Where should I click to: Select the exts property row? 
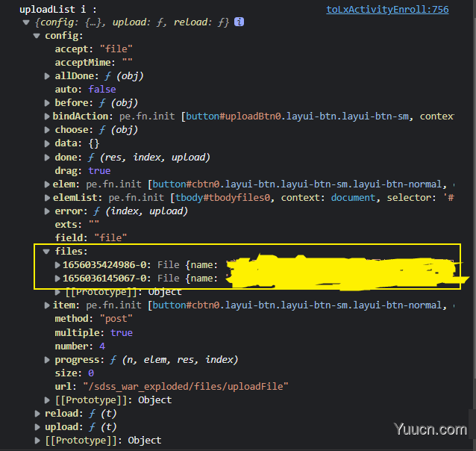coord(77,225)
